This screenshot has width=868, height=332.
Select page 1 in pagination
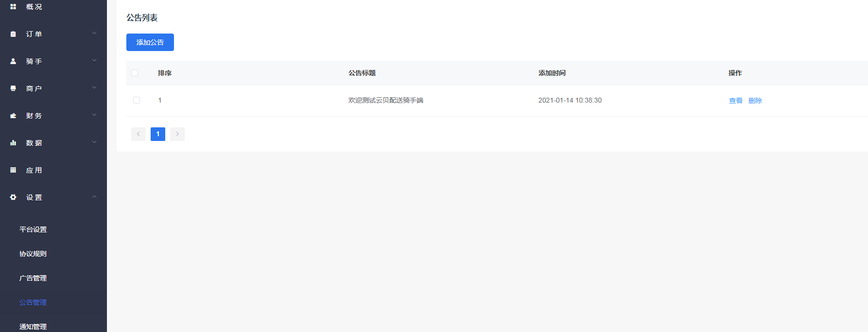pos(158,134)
